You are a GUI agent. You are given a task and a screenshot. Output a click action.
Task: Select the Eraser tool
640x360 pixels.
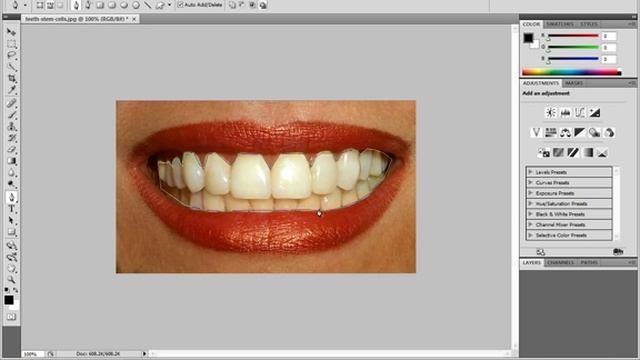click(11, 149)
